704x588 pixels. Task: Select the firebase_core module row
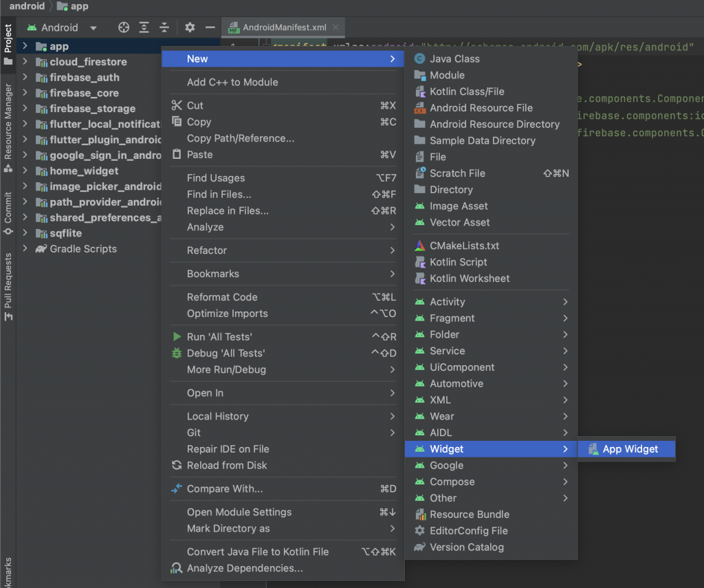click(x=89, y=93)
